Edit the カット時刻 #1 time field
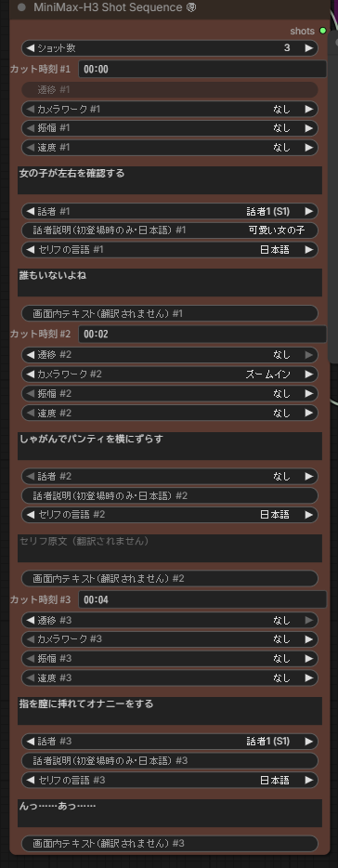 tap(201, 69)
